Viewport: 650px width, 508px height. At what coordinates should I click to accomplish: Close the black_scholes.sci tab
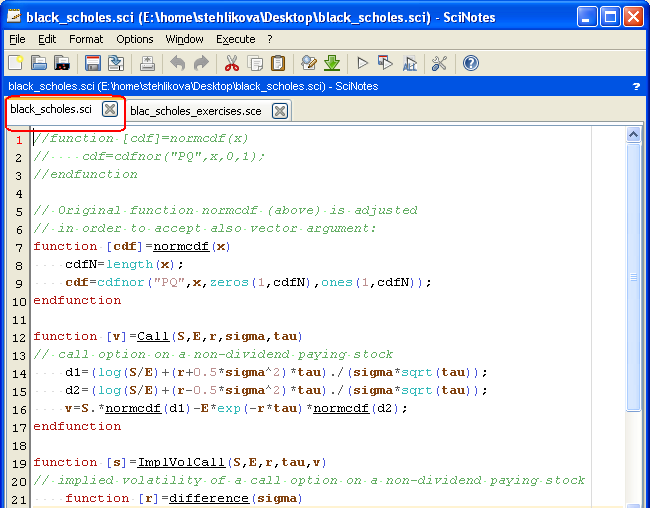tap(110, 109)
